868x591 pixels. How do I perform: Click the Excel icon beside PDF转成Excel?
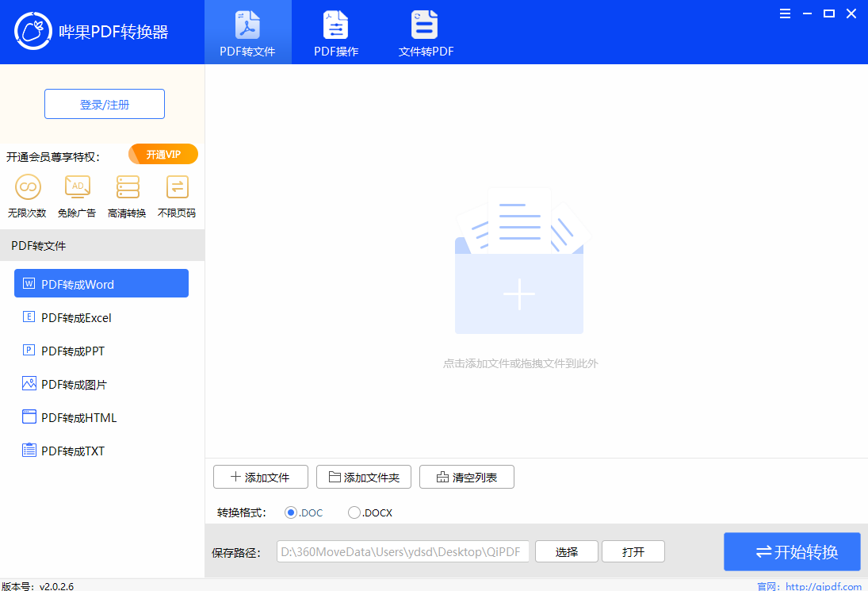[29, 317]
